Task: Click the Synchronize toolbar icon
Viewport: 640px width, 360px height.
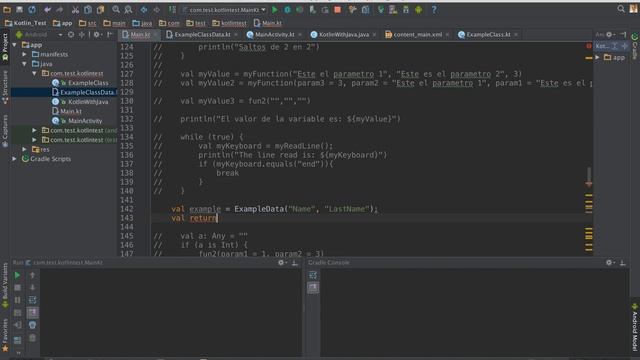Action: 32,9
